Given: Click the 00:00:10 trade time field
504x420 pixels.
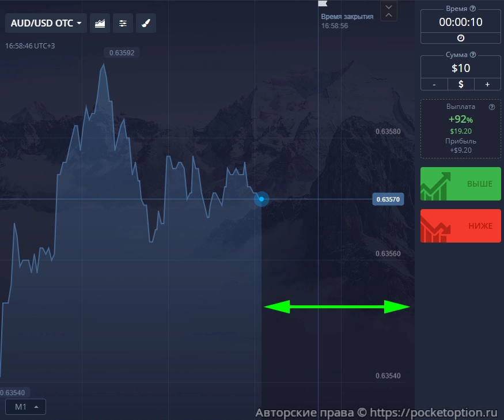Looking at the screenshot, I should pyautogui.click(x=460, y=22).
